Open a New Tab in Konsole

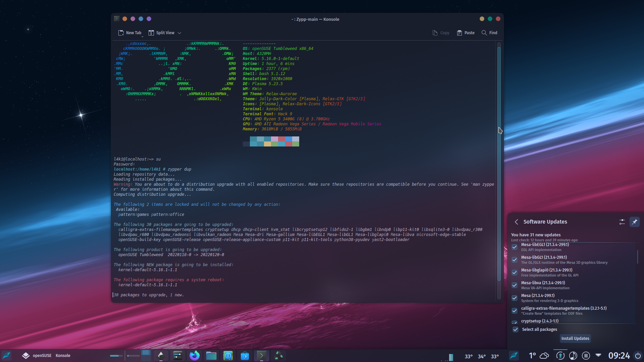[x=130, y=33]
